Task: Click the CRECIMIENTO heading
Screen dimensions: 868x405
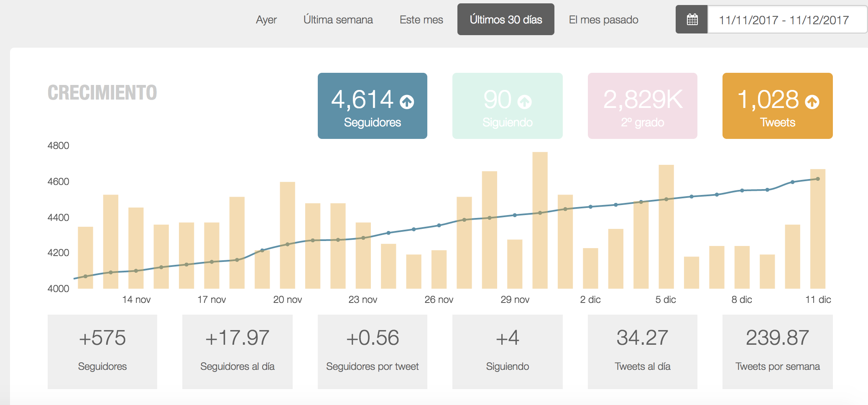Action: tap(102, 92)
